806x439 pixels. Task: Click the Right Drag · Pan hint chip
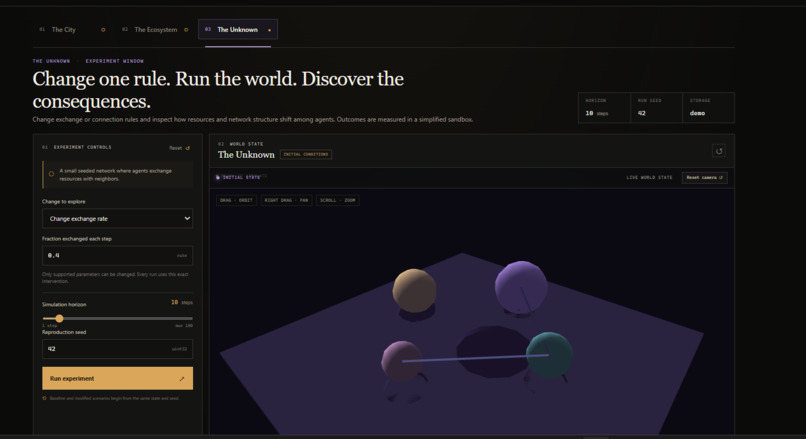(x=286, y=200)
